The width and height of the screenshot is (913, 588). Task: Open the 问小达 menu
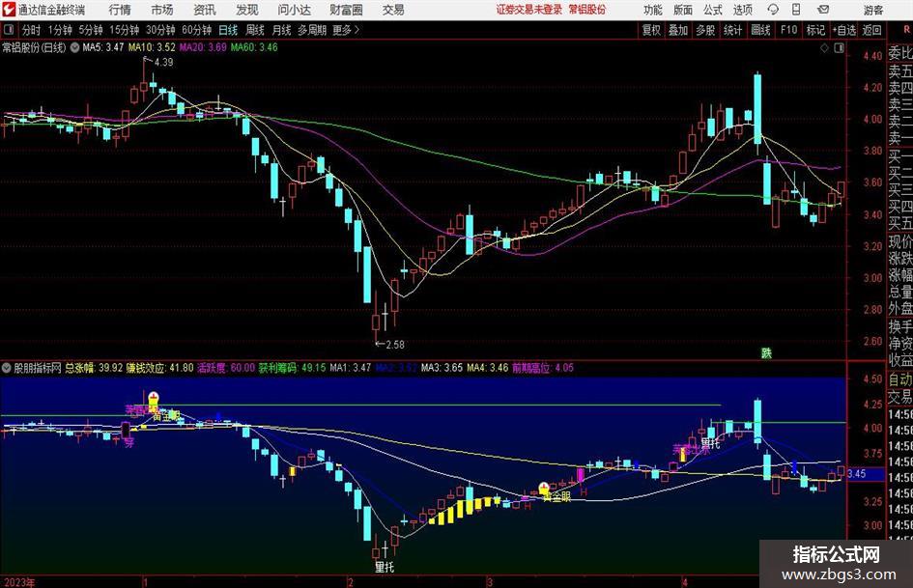294,10
